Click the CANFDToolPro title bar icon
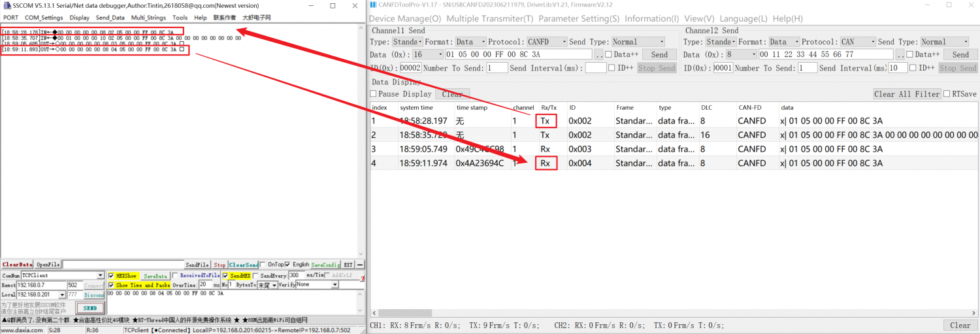This screenshot has width=980, height=334. 373,5
